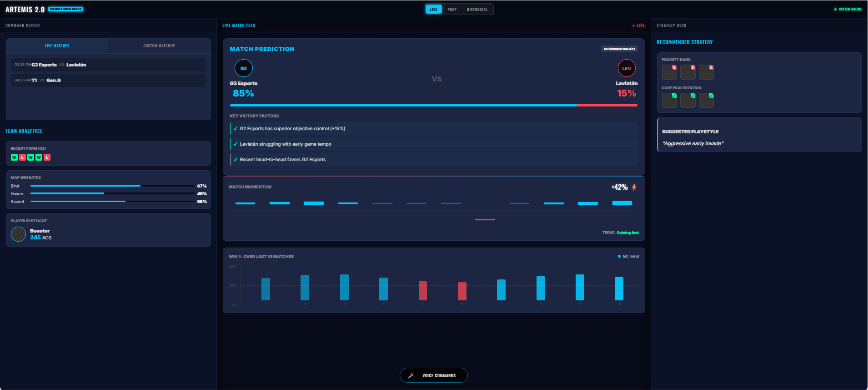Click the lightning bolt beside +42%
The width and height of the screenshot is (868, 390).
[x=634, y=187]
